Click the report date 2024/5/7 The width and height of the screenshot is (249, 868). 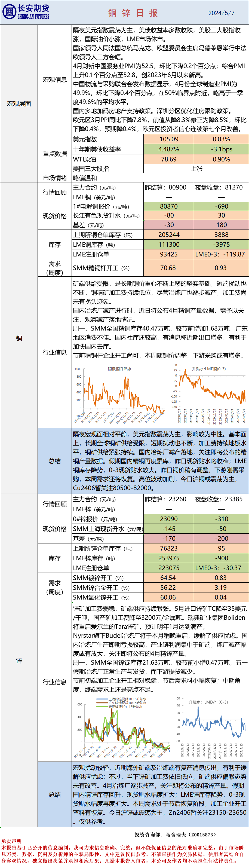[221, 13]
